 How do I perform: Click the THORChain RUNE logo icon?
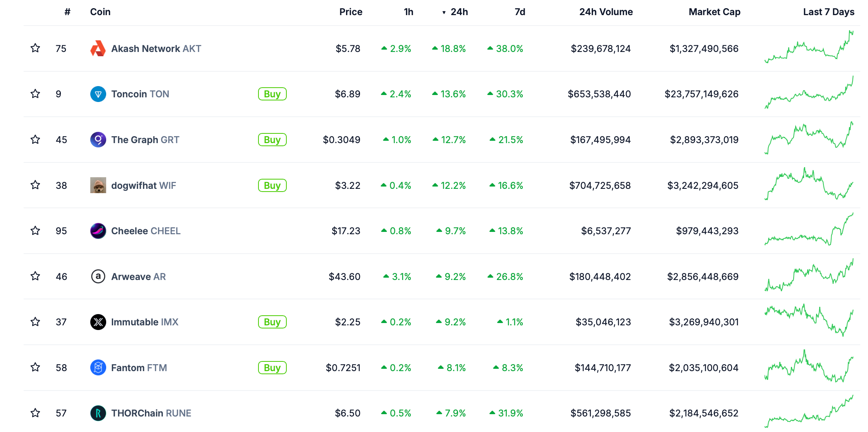(98, 413)
